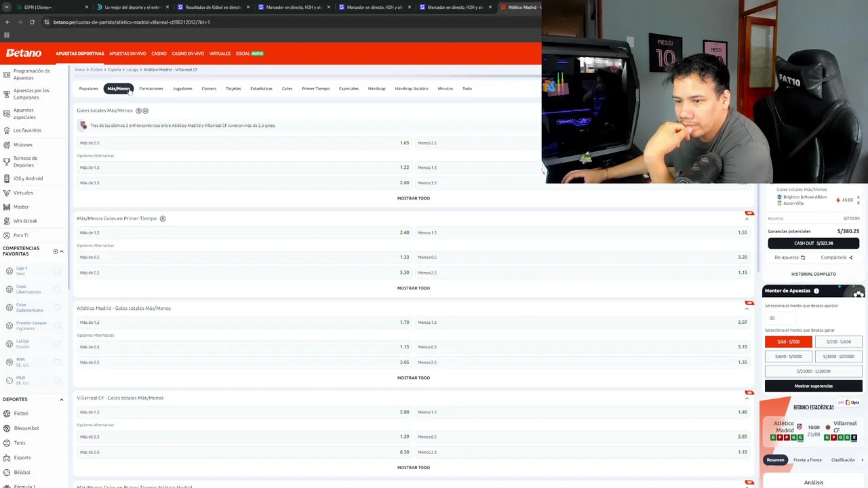The height and width of the screenshot is (488, 868).
Task: Click the Misiones icon in sidebar
Action: point(7,144)
